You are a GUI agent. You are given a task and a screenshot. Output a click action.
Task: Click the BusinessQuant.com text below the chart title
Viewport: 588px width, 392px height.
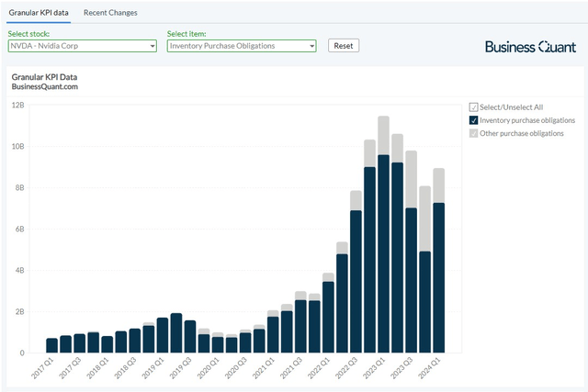point(44,86)
